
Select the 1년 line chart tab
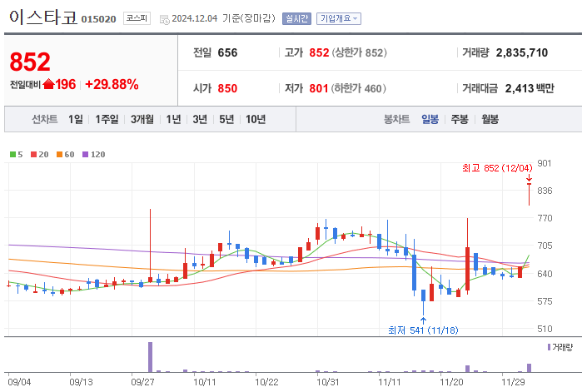[x=173, y=119]
